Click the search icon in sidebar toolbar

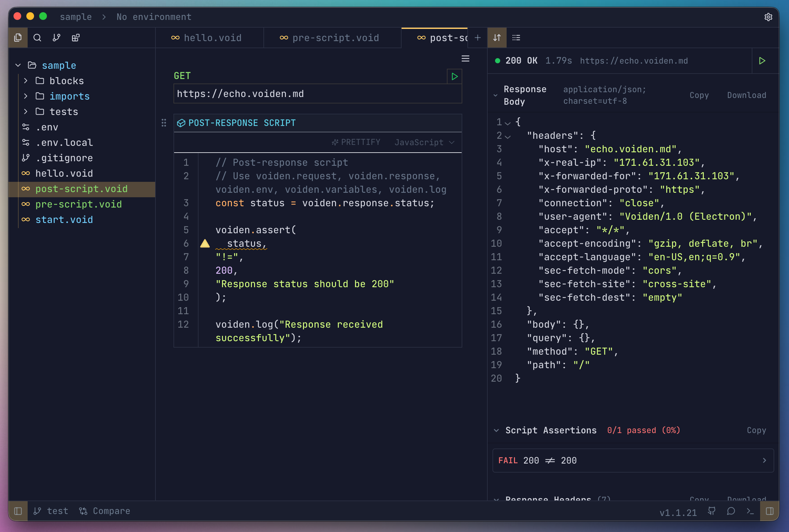pyautogui.click(x=37, y=38)
